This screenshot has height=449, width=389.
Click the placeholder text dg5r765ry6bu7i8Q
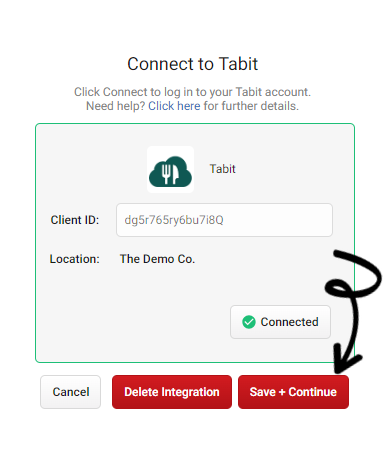174,220
